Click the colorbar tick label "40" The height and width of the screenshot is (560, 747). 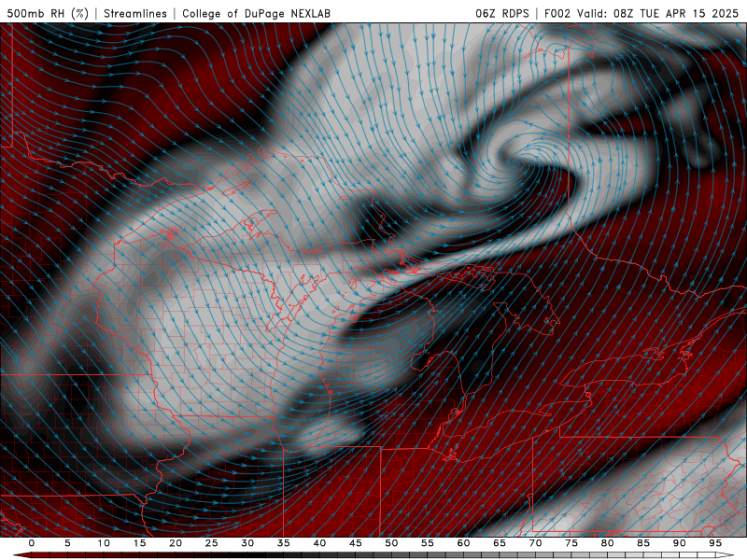click(319, 543)
